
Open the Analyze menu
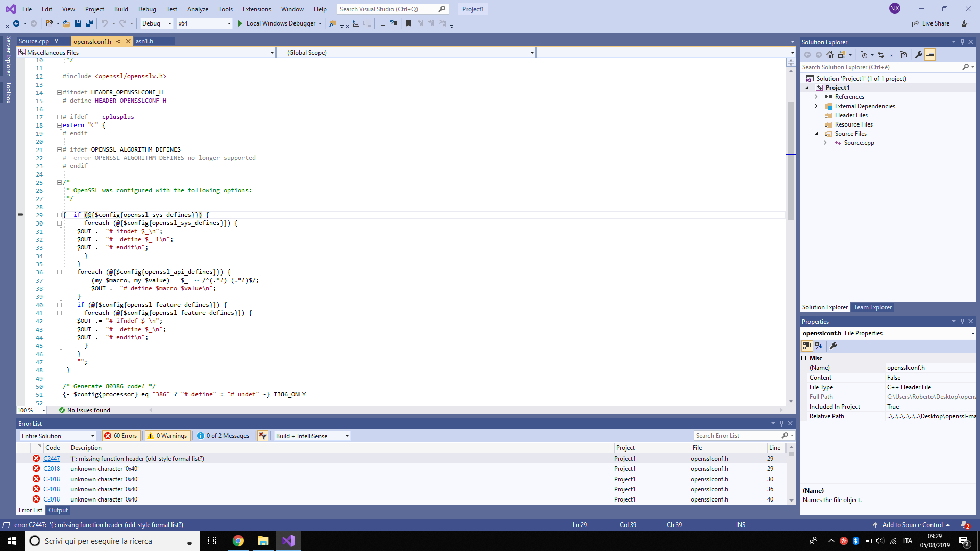pos(198,9)
